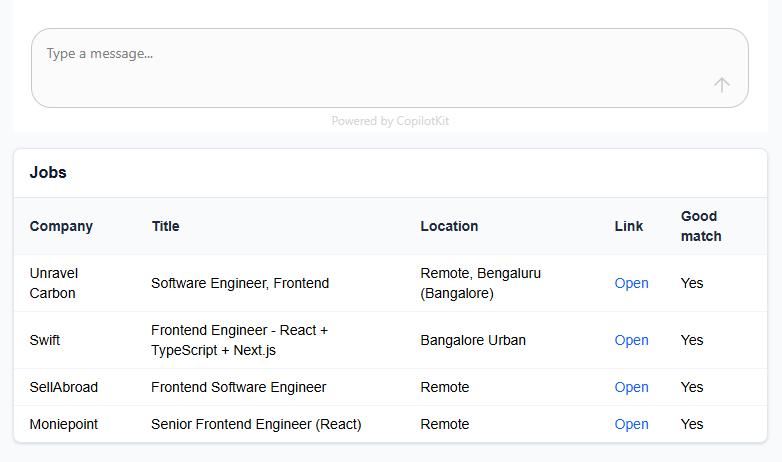The height and width of the screenshot is (462, 782).
Task: Click the Bangalore Urban location cell
Action: click(473, 340)
